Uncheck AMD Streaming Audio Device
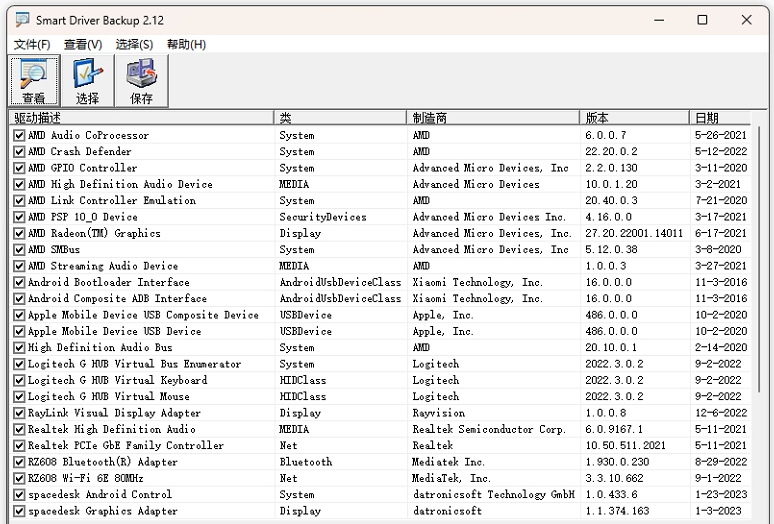The width and height of the screenshot is (774, 524). click(x=19, y=266)
